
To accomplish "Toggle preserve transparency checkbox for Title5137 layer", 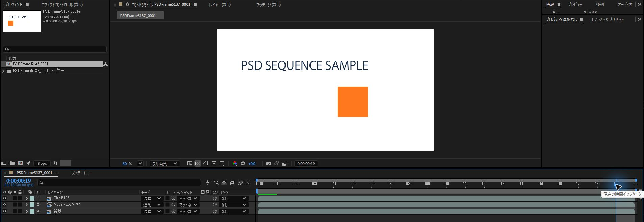I will point(167,198).
